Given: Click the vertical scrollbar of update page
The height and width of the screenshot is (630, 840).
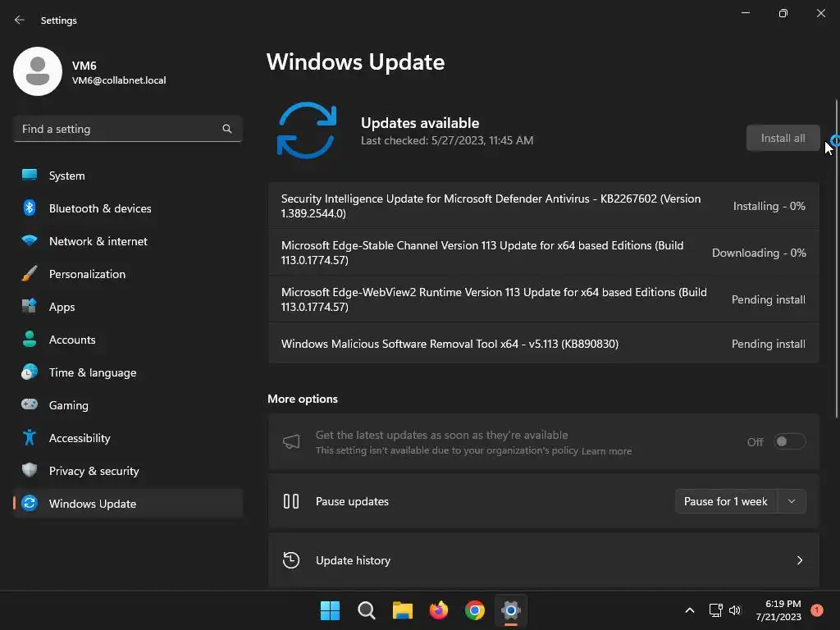Looking at the screenshot, I should pos(836,258).
